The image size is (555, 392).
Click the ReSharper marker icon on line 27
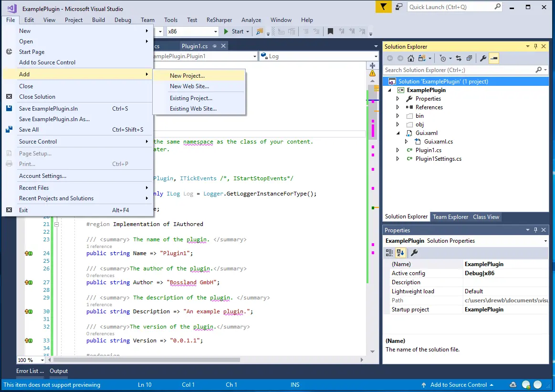pyautogui.click(x=29, y=282)
